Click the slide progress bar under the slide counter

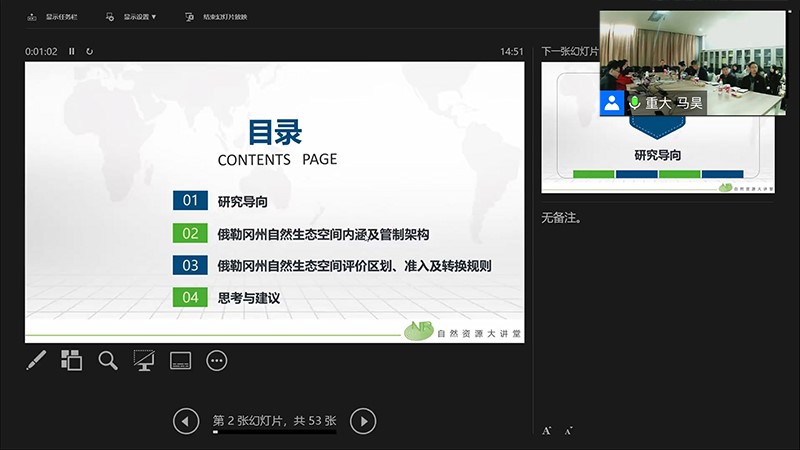pos(274,432)
